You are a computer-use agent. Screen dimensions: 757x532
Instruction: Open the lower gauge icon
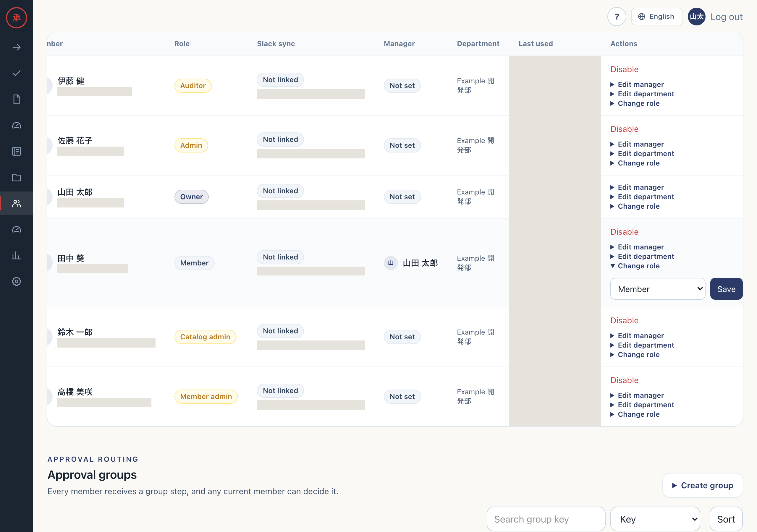click(17, 230)
